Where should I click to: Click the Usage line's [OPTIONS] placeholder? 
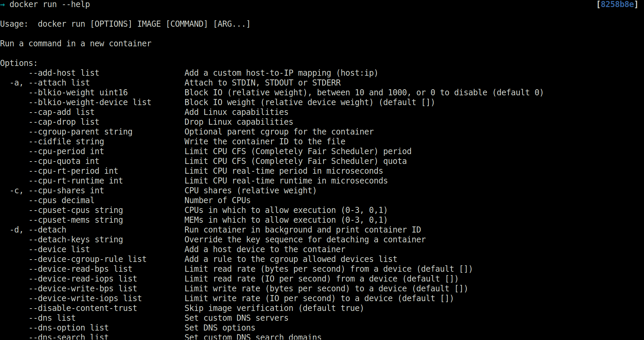pyautogui.click(x=111, y=24)
